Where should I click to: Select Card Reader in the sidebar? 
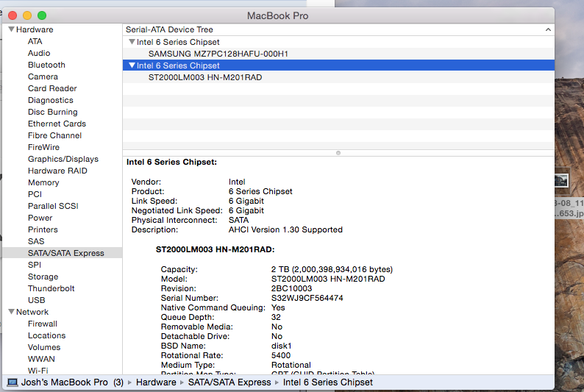tap(52, 88)
